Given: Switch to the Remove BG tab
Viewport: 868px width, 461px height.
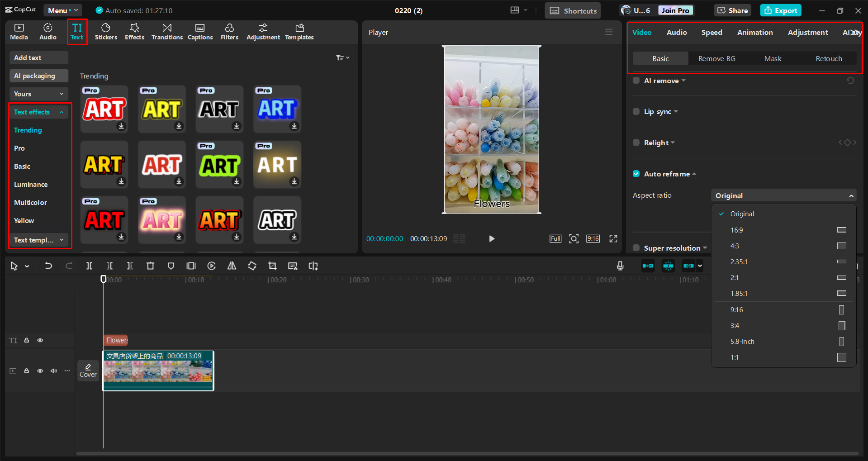Looking at the screenshot, I should coord(716,58).
